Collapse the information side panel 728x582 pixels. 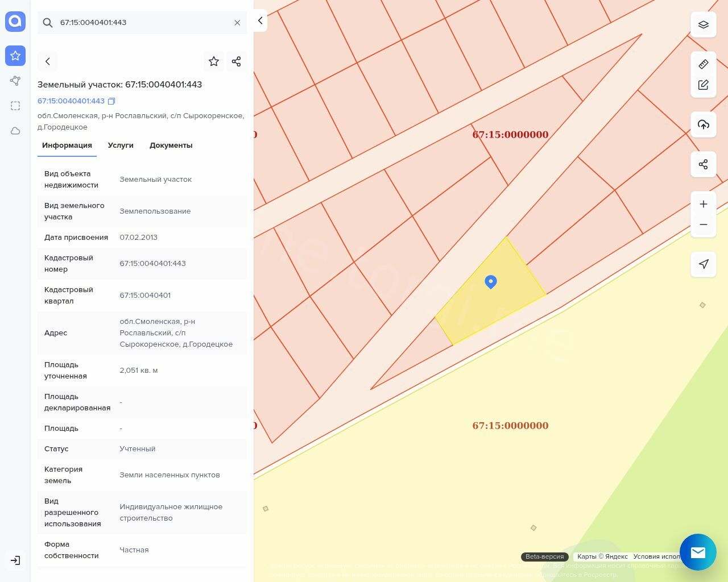[x=260, y=20]
